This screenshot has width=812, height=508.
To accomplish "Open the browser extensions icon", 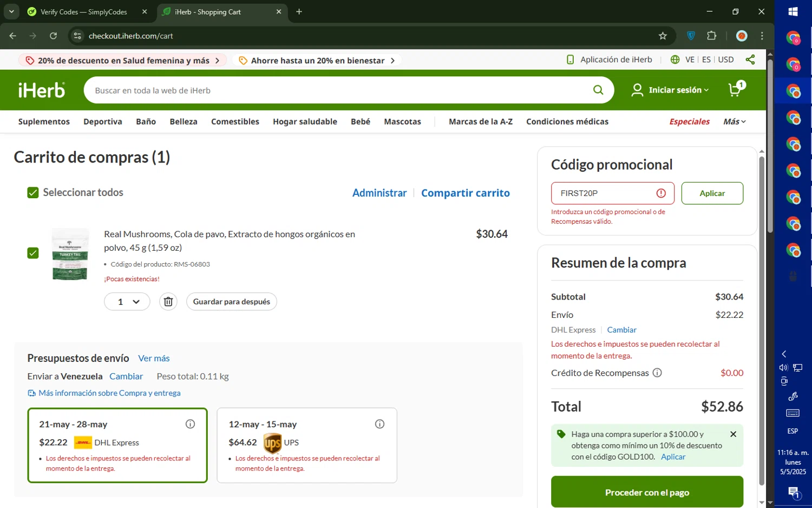I will (x=712, y=36).
